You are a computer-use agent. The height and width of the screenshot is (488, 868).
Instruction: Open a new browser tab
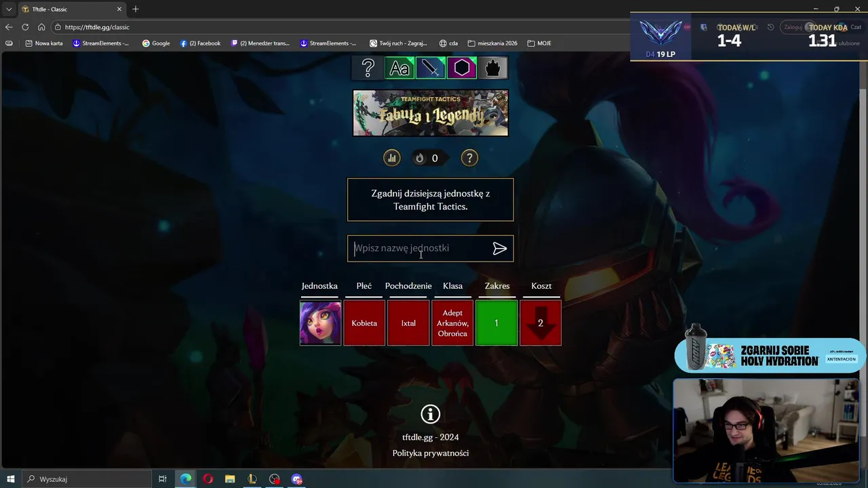[136, 9]
